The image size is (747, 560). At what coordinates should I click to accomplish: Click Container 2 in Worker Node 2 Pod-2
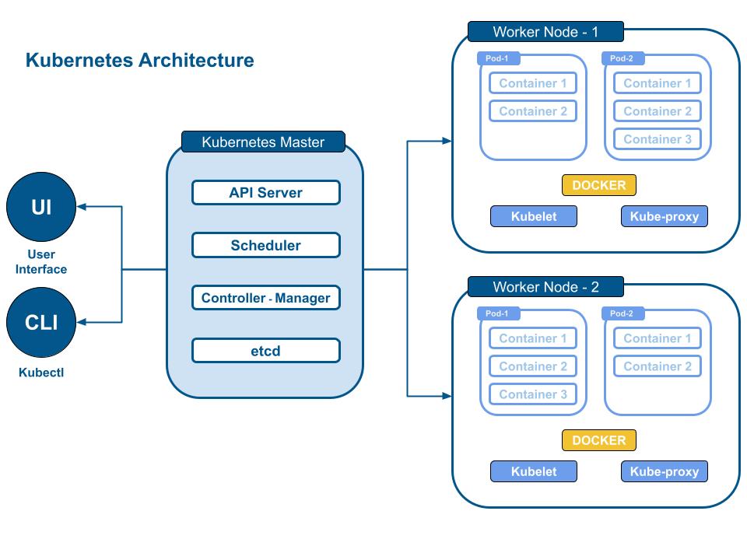(x=658, y=366)
